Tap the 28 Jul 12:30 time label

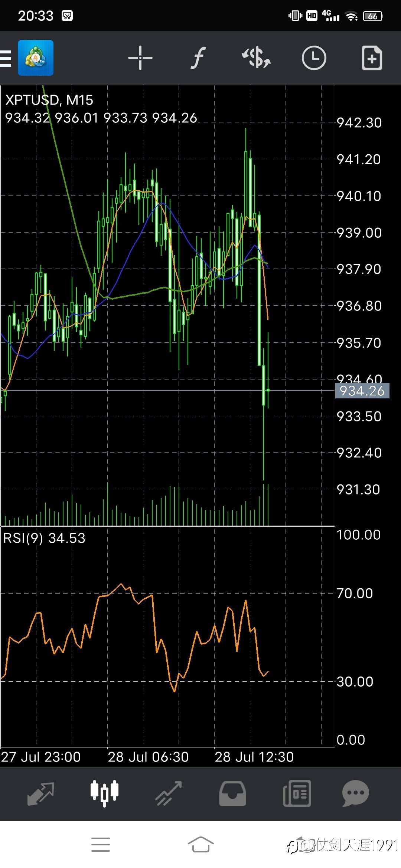(254, 757)
